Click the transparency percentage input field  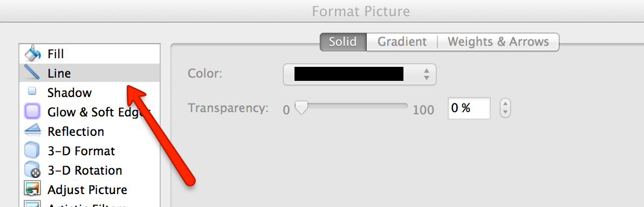(469, 108)
